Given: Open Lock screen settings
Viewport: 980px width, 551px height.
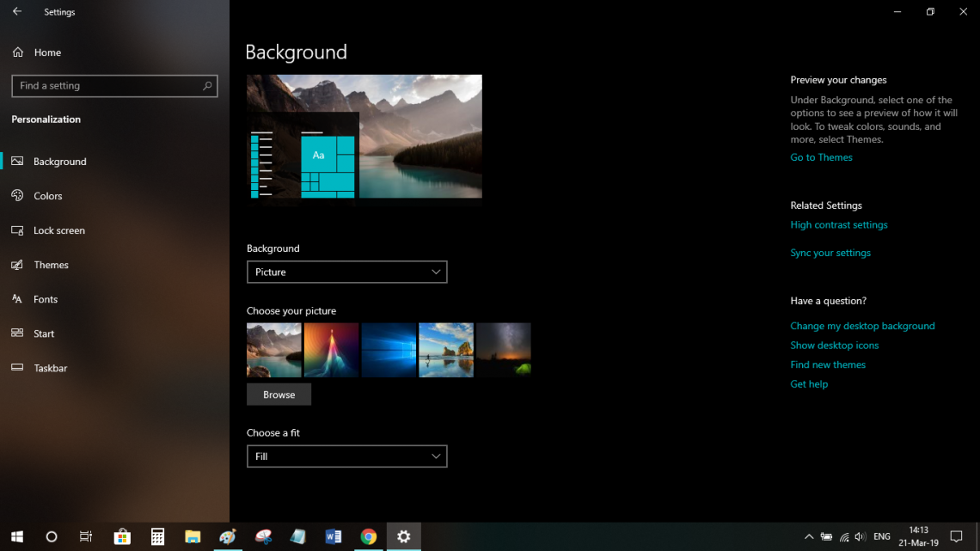Looking at the screenshot, I should (x=57, y=230).
